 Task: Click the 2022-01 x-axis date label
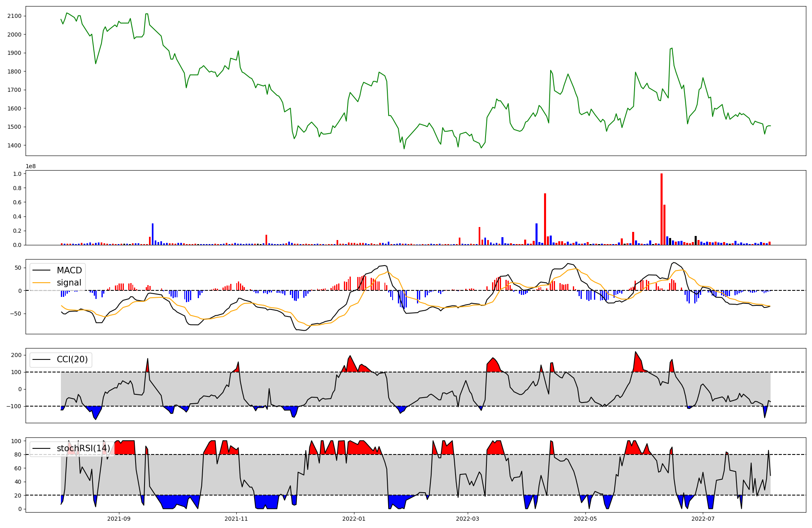tap(354, 519)
